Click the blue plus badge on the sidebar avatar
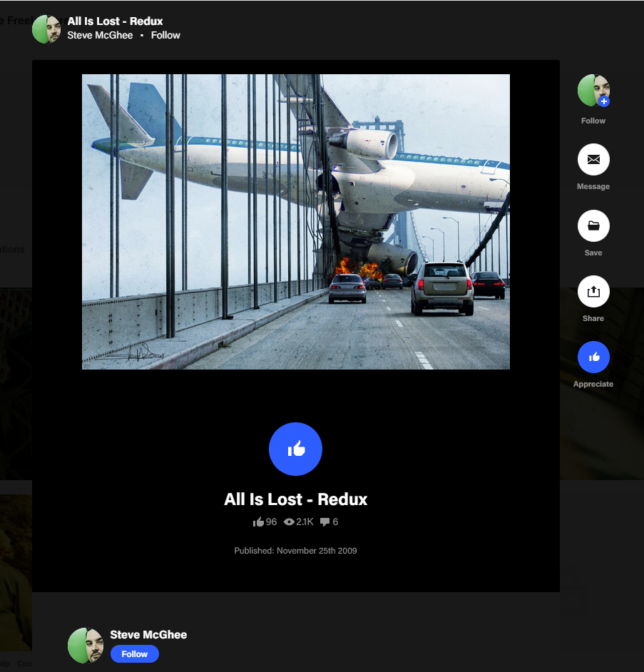Image resolution: width=644 pixels, height=672 pixels. [x=604, y=102]
